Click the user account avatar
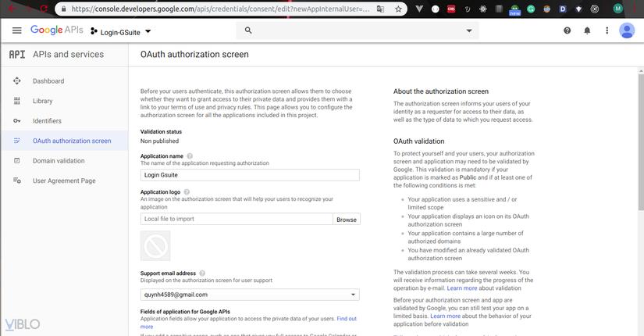This screenshot has height=336, width=644. [x=627, y=30]
